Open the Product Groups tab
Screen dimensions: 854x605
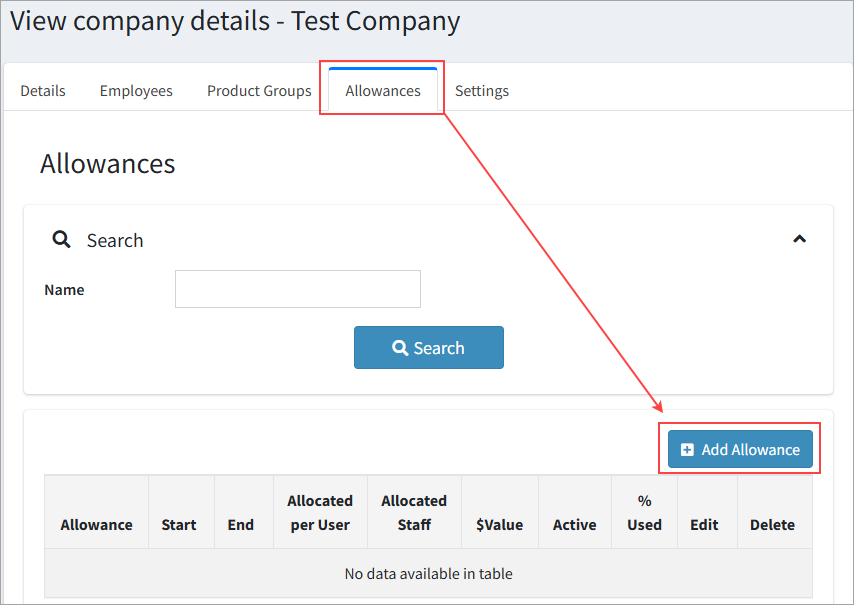pyautogui.click(x=259, y=90)
